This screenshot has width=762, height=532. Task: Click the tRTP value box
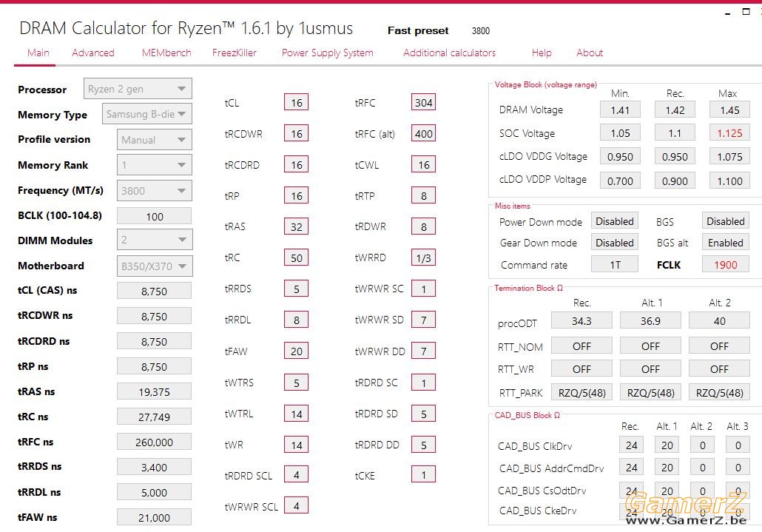point(423,196)
